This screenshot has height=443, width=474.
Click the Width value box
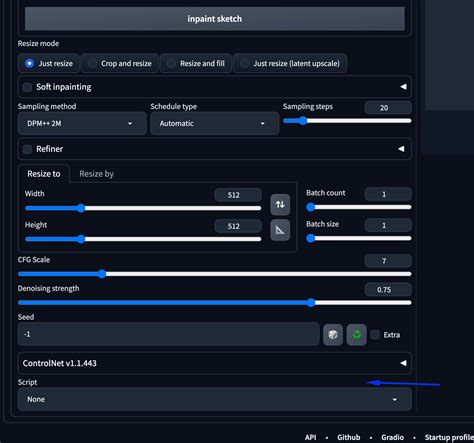[x=238, y=195]
